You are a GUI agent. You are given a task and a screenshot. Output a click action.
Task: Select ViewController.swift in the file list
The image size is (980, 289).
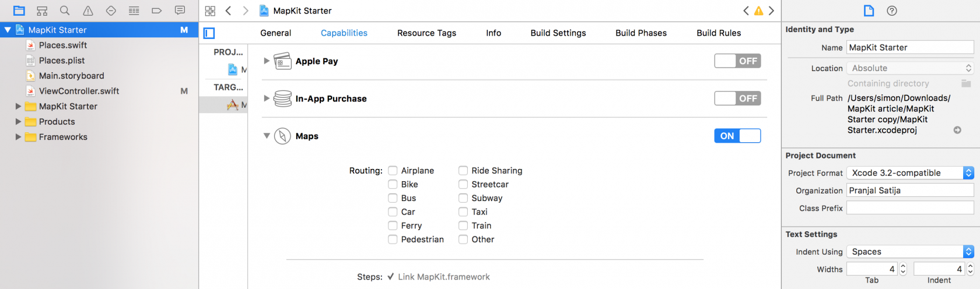79,91
